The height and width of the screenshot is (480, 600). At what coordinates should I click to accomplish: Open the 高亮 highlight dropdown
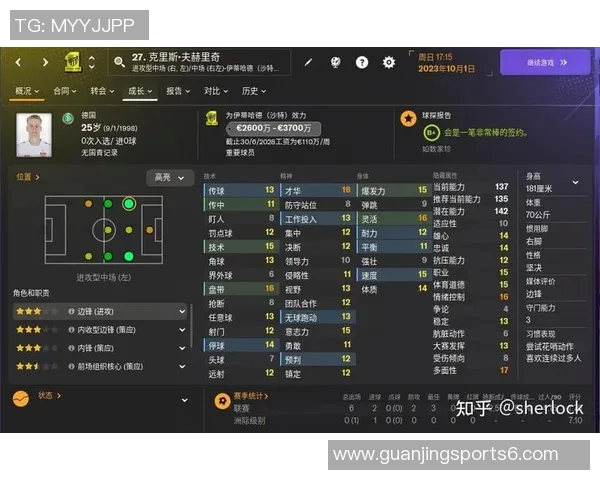pyautogui.click(x=170, y=178)
